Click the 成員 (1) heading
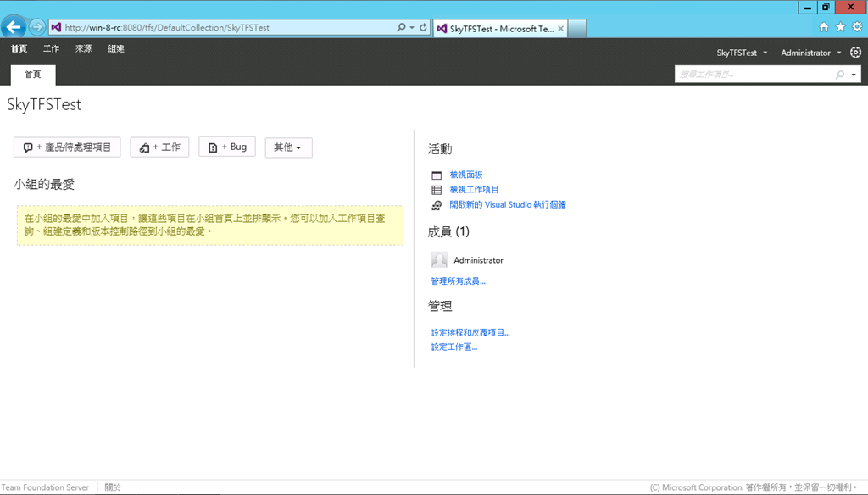 tap(448, 231)
